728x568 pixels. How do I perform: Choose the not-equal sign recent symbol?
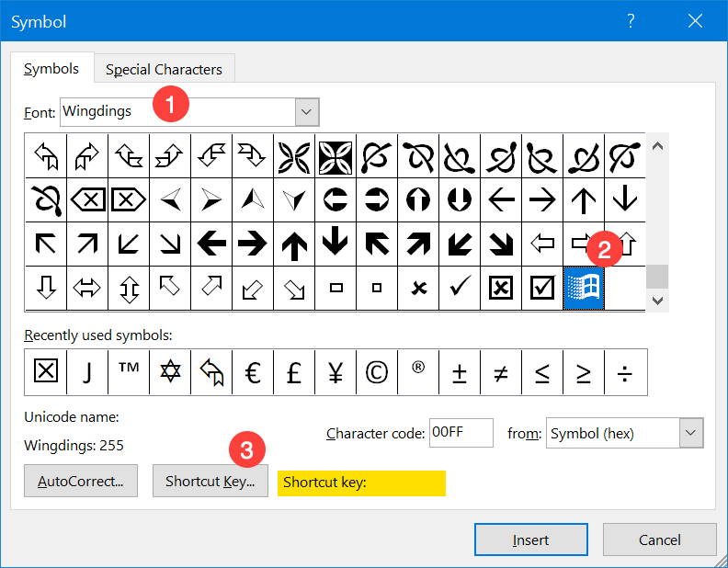[x=501, y=371]
